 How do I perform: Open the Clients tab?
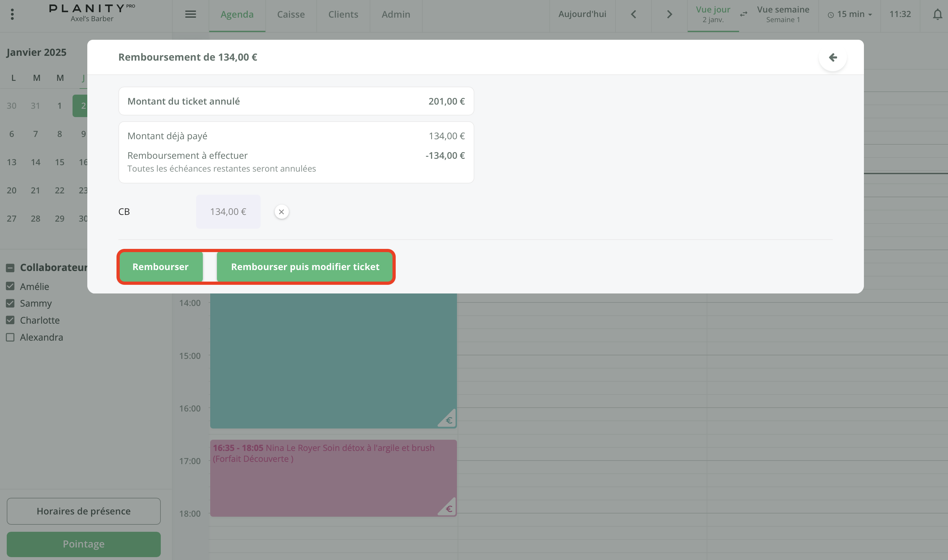click(x=343, y=14)
